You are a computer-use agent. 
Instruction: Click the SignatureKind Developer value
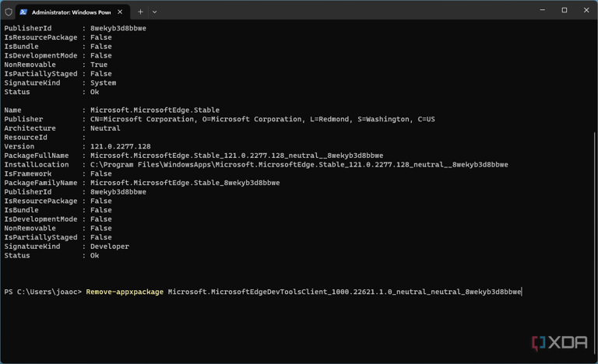click(x=110, y=247)
